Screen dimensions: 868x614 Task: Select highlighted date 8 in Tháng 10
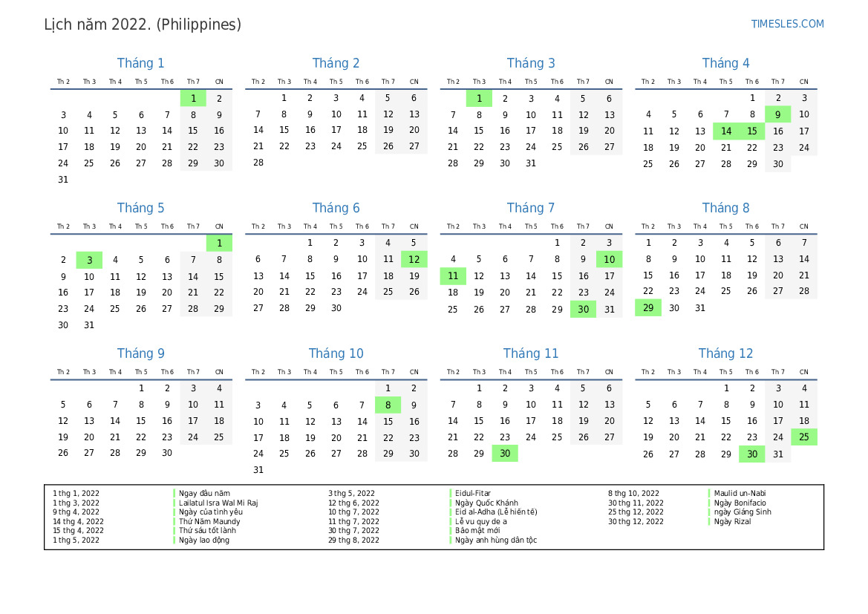388,405
